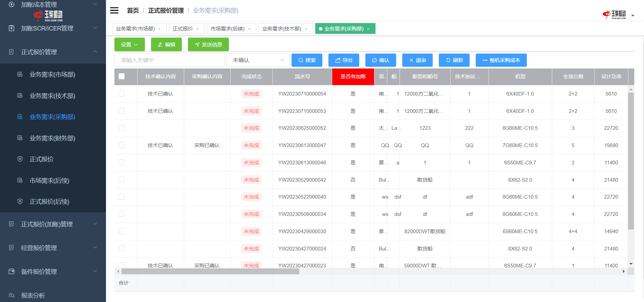
Task: Click the hamburger menu collapse icon
Action: point(114,11)
